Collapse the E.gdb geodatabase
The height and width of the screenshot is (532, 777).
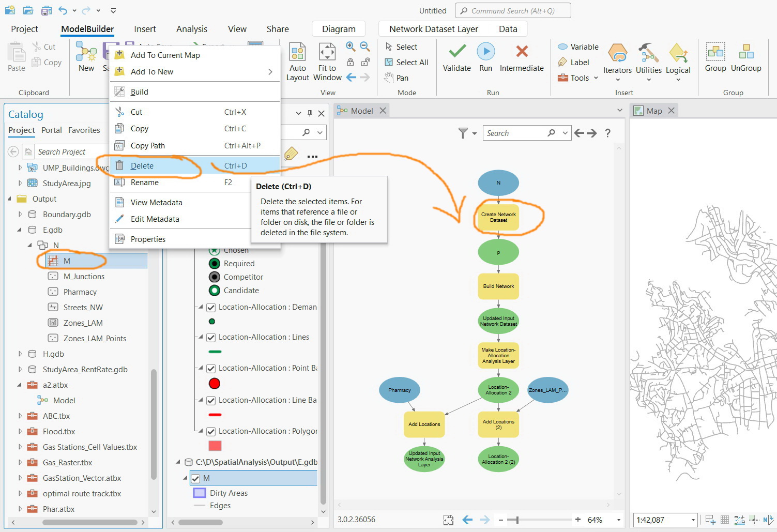(20, 230)
